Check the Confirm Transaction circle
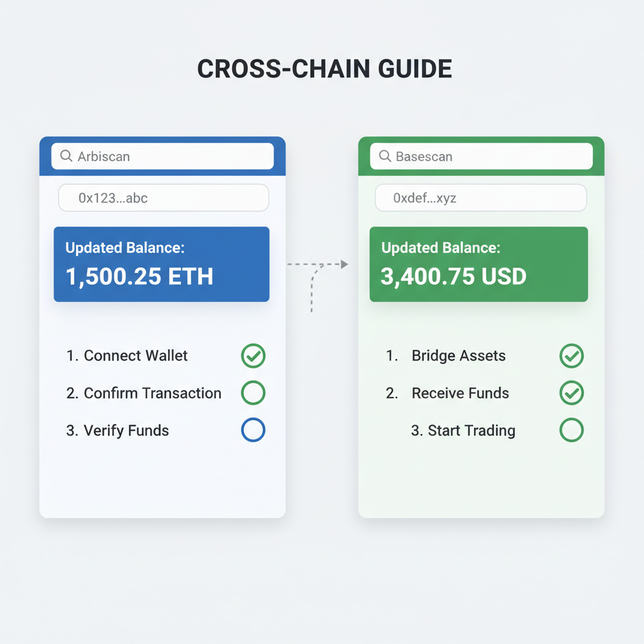Screen dimensions: 644x644 [x=253, y=393]
